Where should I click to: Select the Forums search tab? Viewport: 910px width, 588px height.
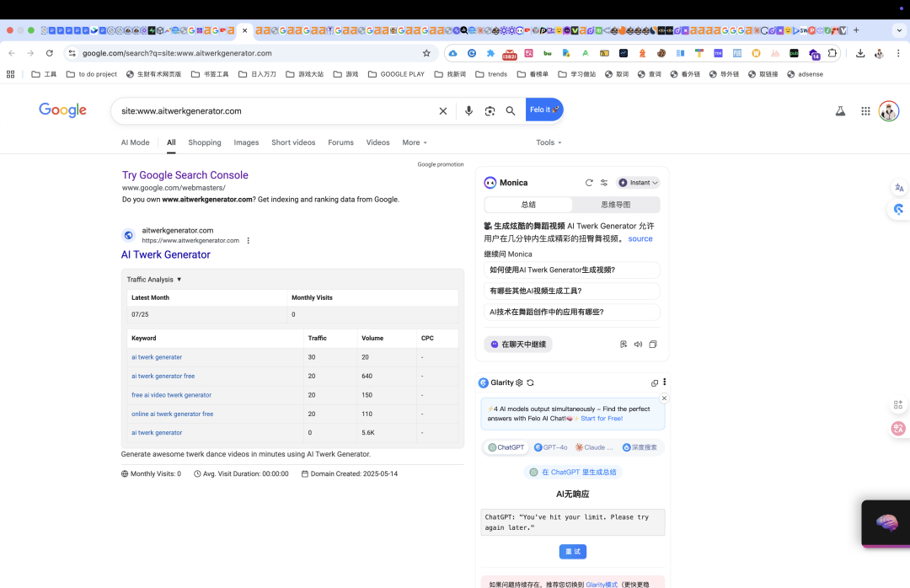pos(340,142)
